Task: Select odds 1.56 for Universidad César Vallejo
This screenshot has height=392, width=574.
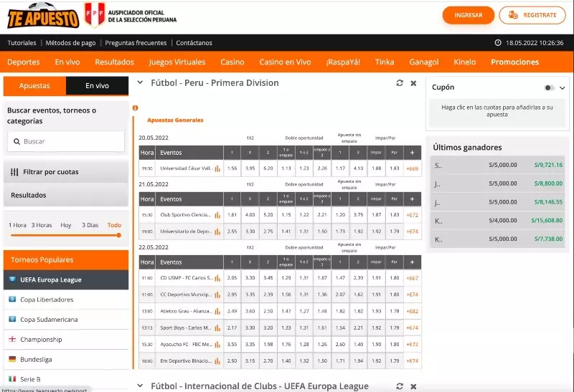Action: tap(232, 168)
